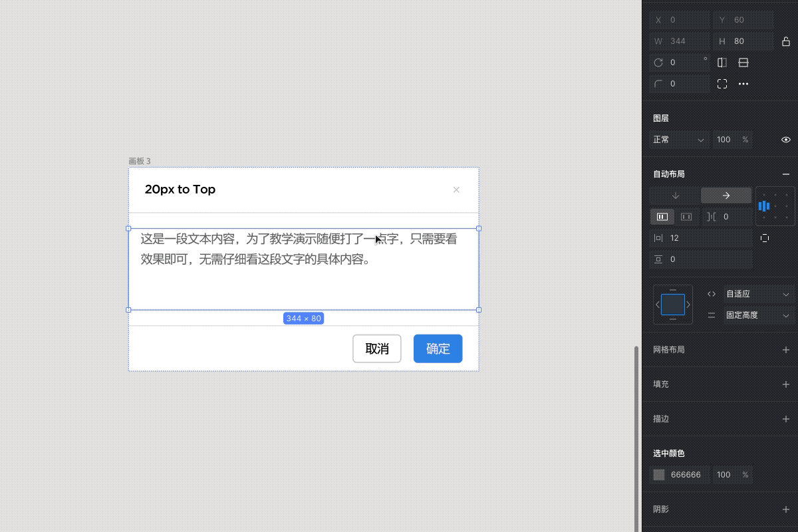Remove auto layout with minus icon
The height and width of the screenshot is (532, 798).
coord(786,174)
